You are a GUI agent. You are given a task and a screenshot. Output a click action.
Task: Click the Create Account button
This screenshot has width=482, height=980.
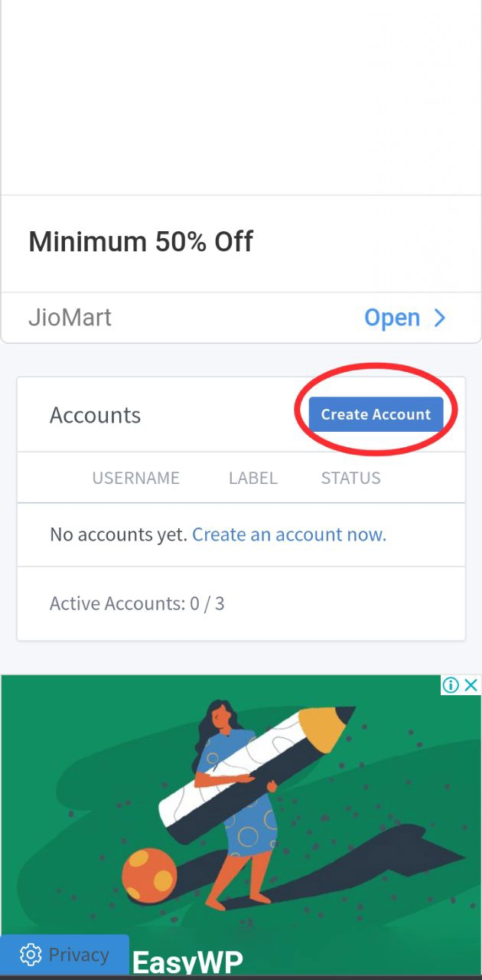(x=376, y=414)
